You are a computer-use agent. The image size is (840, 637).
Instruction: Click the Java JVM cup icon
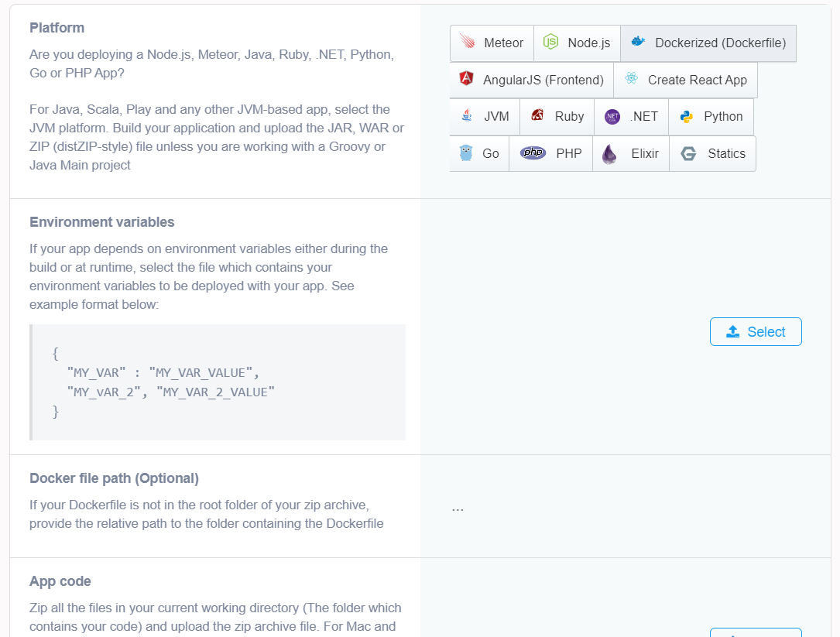467,115
